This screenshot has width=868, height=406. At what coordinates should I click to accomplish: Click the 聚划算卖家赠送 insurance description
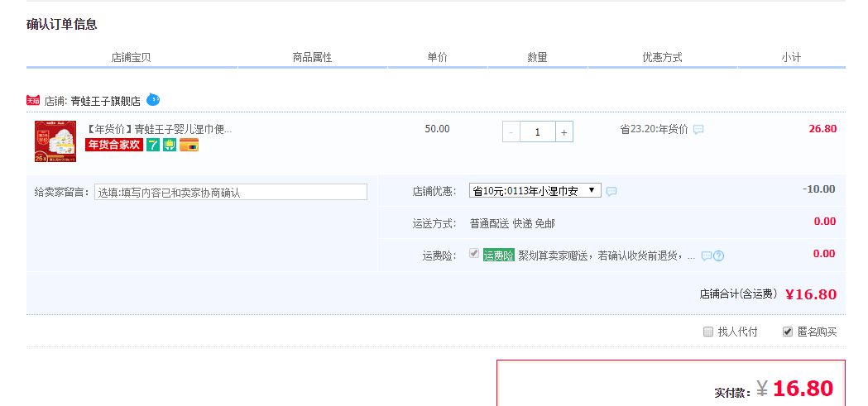click(x=607, y=256)
